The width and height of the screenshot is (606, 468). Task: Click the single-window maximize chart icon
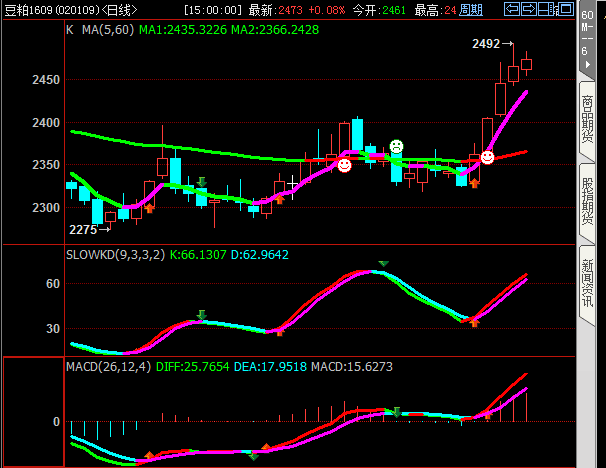(566, 9)
